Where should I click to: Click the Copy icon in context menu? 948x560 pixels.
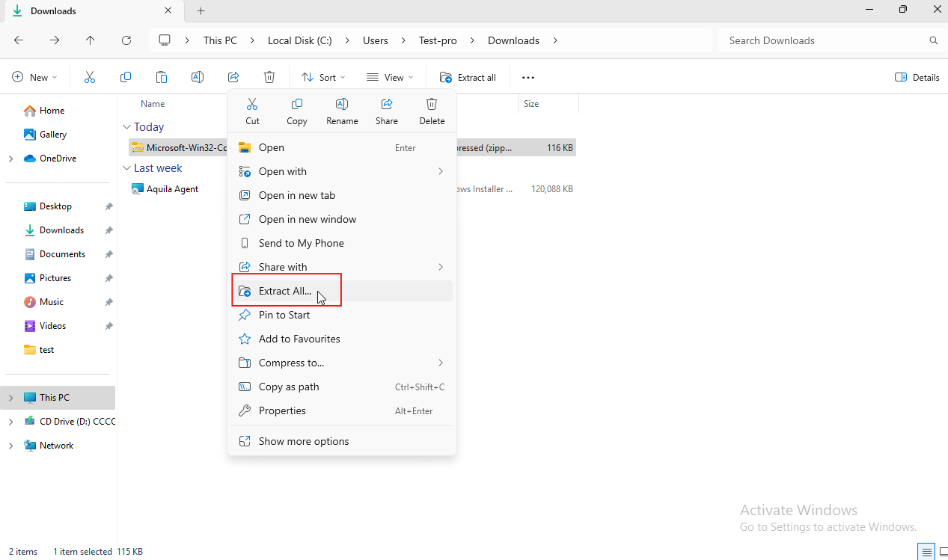click(x=297, y=104)
